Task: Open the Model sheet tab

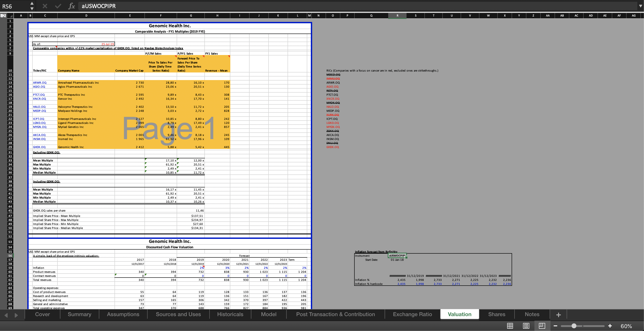Action: [x=269, y=314]
